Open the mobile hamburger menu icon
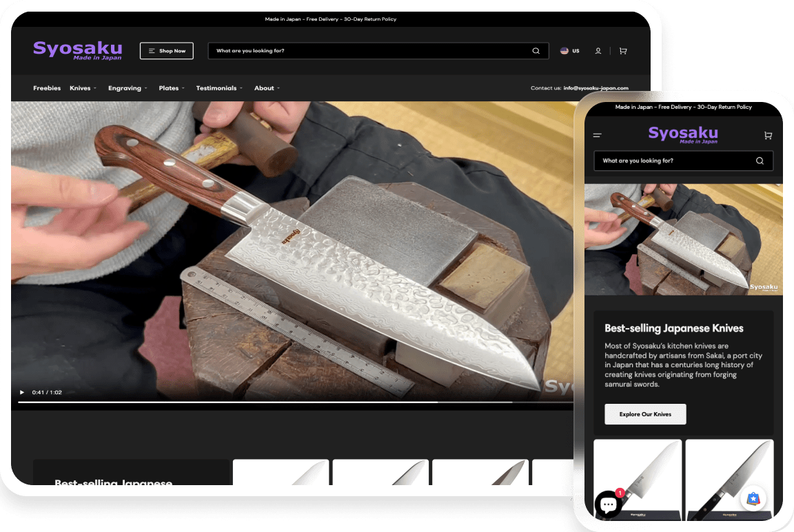Image resolution: width=794 pixels, height=532 pixels. click(598, 135)
